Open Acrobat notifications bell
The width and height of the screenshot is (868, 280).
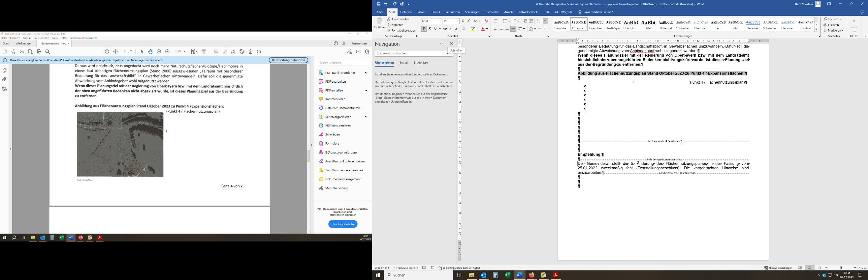coord(344,43)
